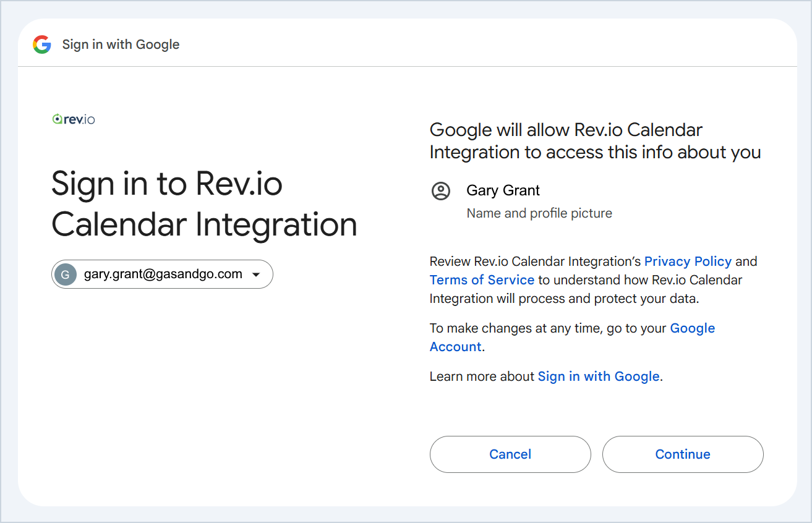Click the 'Sign in with Google' header title
The image size is (812, 523).
tap(121, 45)
